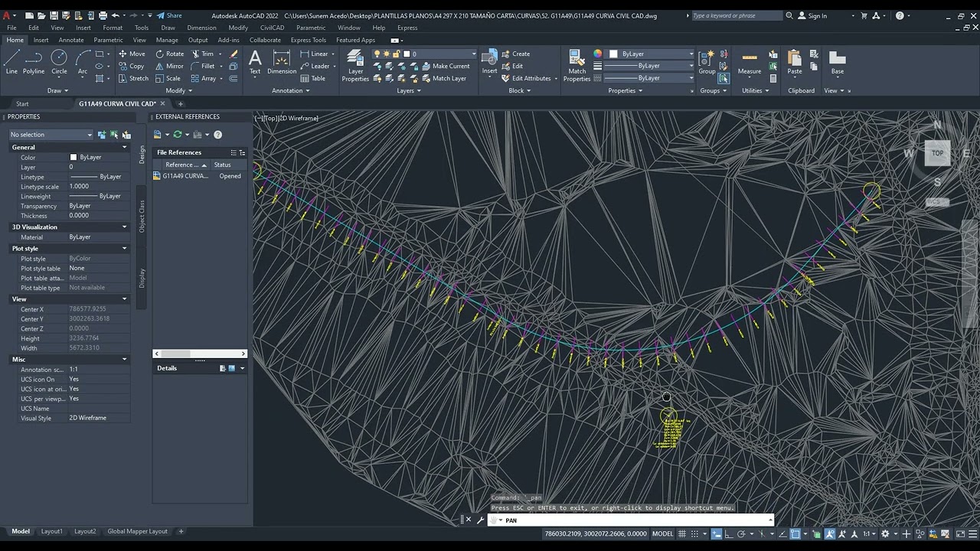The image size is (980, 551).
Task: Collapse the General properties section
Action: coord(125,147)
